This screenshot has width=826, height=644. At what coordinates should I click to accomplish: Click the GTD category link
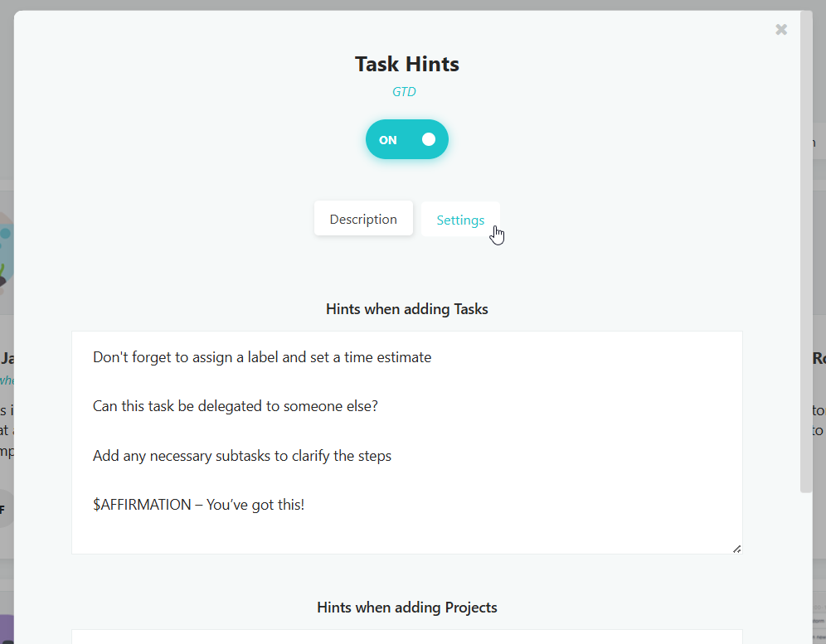click(404, 92)
